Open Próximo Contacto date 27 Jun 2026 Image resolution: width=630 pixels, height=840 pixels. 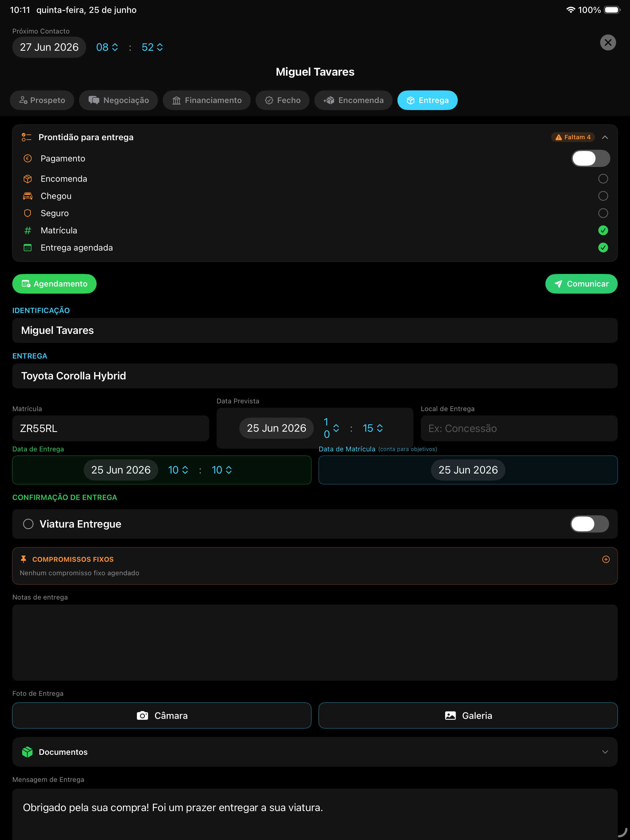click(49, 47)
